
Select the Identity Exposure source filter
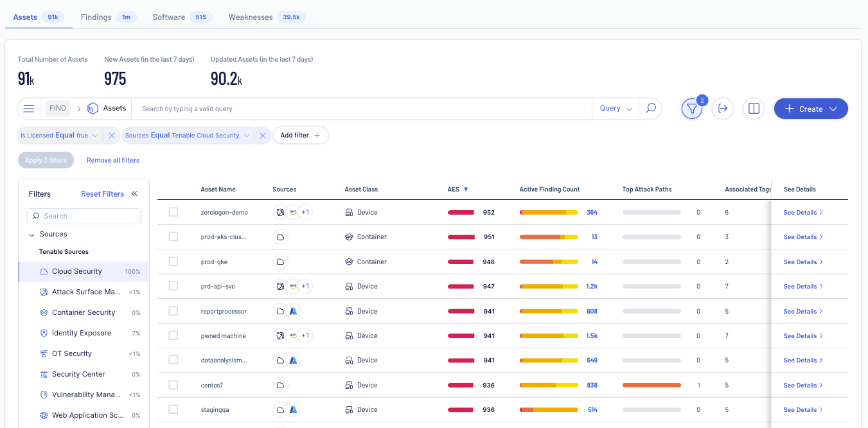82,333
